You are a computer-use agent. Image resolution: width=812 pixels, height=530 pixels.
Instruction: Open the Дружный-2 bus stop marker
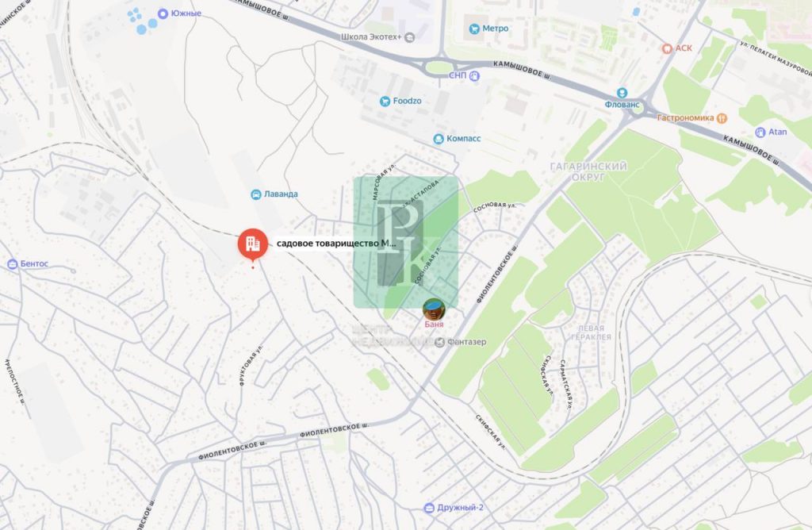click(x=429, y=508)
